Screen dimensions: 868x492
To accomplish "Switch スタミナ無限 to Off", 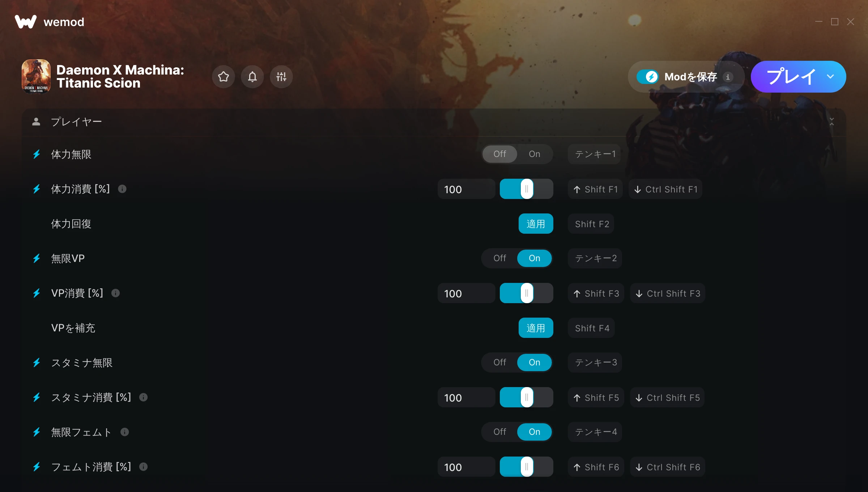I will pos(500,362).
